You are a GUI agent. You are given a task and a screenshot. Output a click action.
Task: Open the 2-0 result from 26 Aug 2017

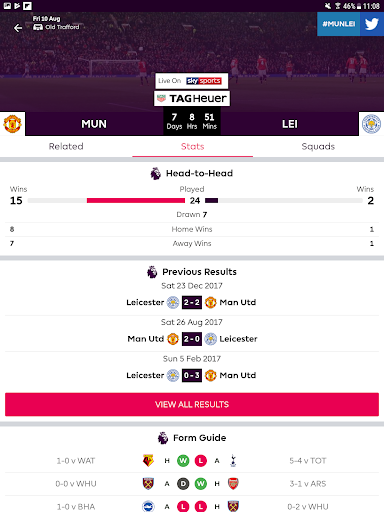pyautogui.click(x=192, y=339)
